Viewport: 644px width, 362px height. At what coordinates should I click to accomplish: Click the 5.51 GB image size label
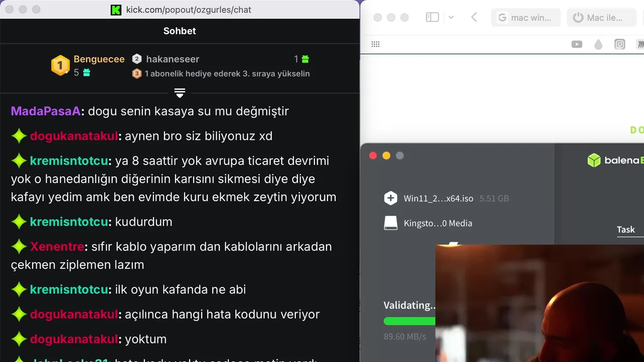click(494, 199)
